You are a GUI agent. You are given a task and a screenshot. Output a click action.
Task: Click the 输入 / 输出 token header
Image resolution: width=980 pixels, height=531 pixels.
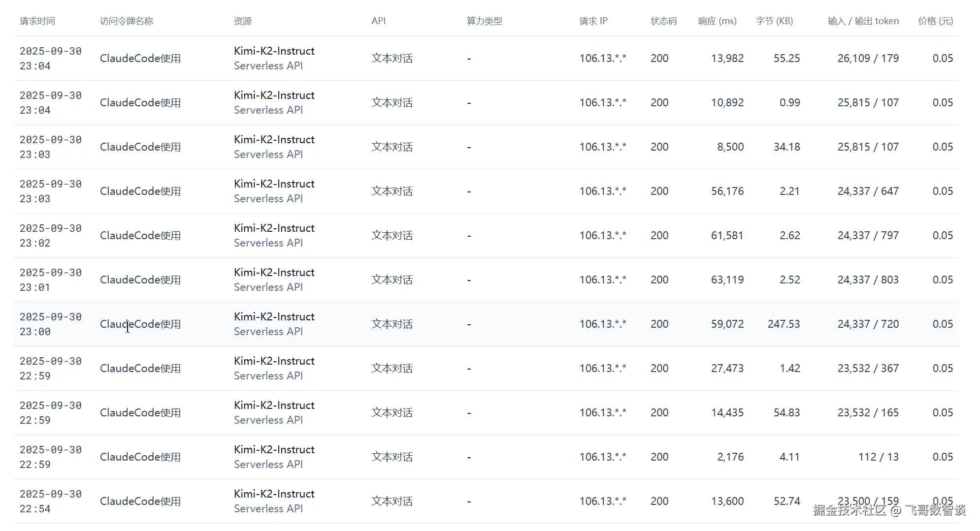click(x=863, y=21)
